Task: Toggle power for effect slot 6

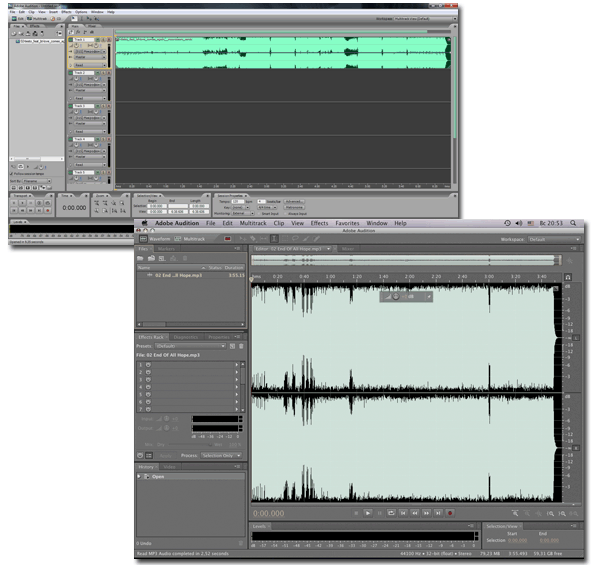Action: pos(148,402)
